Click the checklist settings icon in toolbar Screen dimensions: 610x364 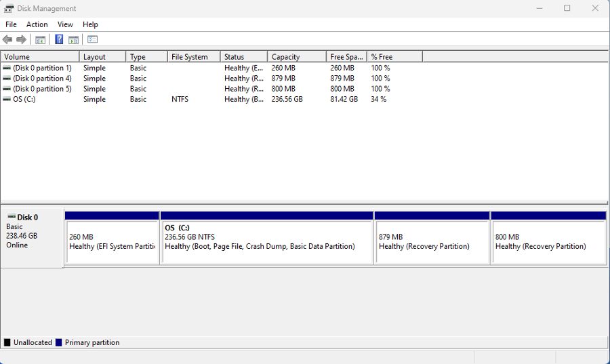click(93, 40)
